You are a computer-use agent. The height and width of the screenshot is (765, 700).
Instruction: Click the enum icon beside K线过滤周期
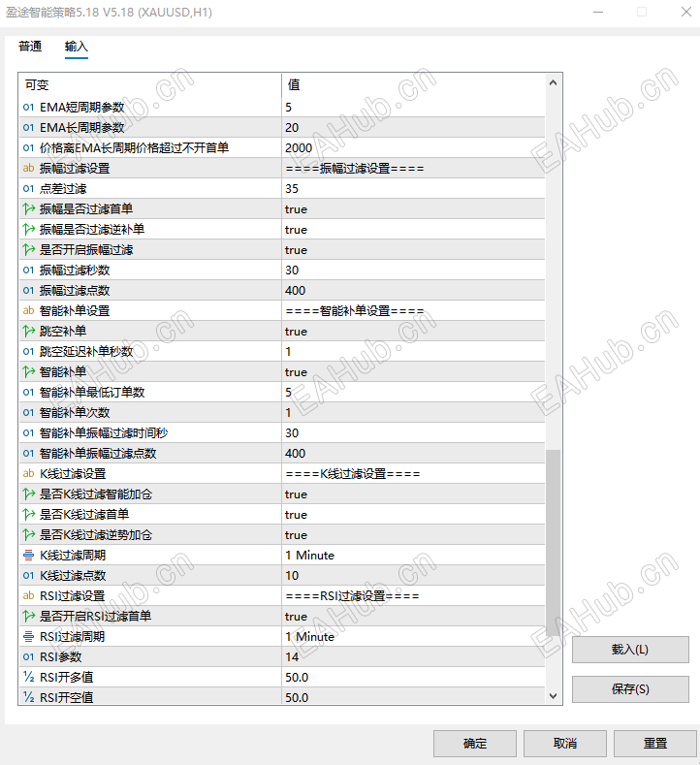(x=28, y=556)
